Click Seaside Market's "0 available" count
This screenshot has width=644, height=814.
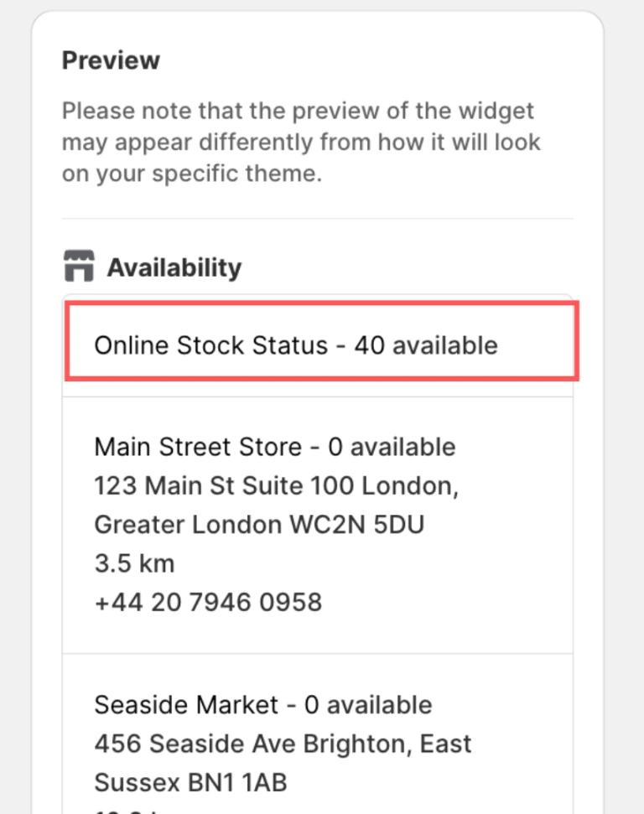tap(368, 705)
